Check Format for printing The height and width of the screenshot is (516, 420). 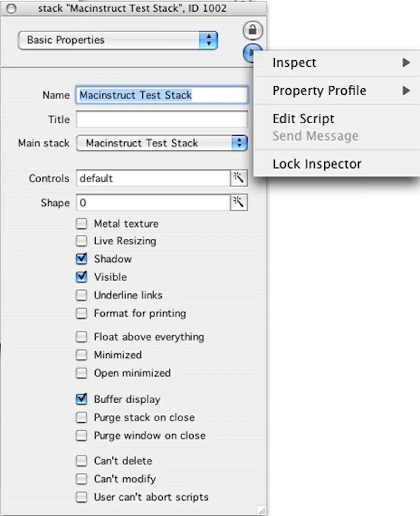[x=81, y=313]
